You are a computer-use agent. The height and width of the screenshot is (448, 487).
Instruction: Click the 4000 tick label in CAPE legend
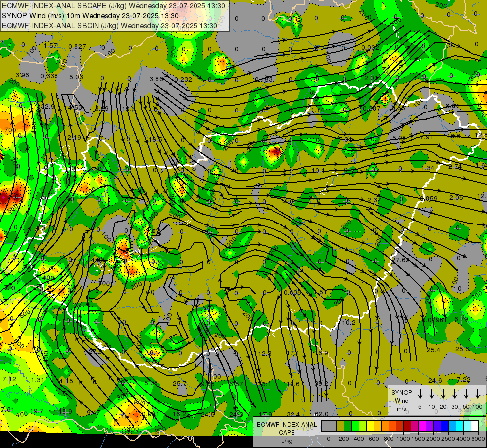point(463,439)
